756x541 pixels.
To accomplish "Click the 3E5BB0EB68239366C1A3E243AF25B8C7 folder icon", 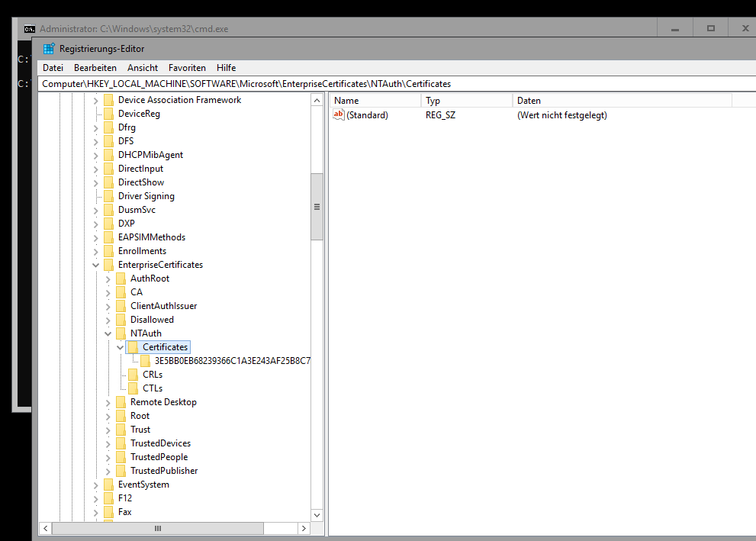I will [x=146, y=361].
